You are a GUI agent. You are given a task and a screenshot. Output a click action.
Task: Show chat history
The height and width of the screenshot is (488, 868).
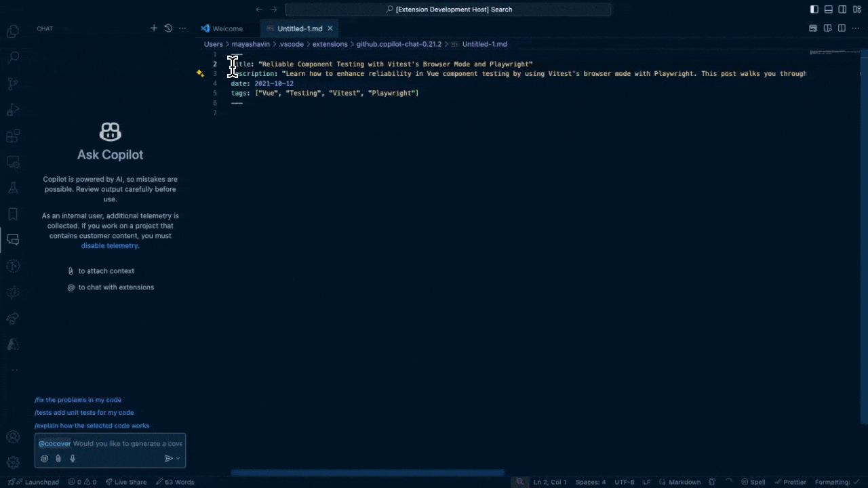point(168,28)
